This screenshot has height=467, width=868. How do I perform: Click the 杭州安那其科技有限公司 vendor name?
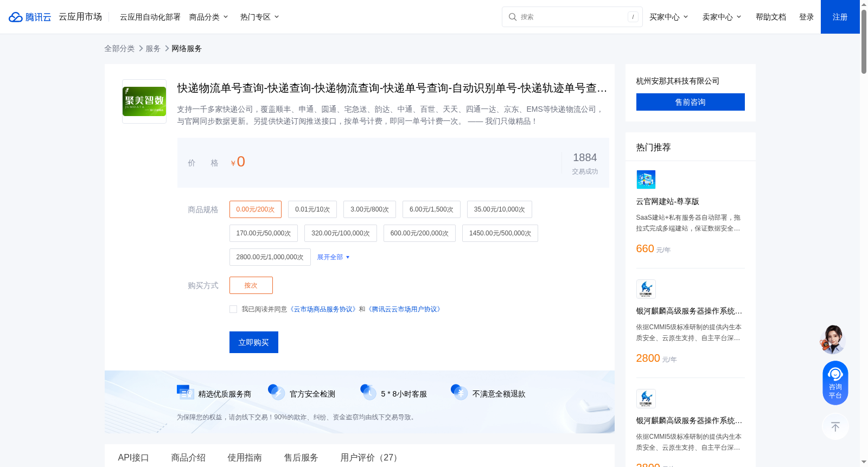tap(678, 81)
